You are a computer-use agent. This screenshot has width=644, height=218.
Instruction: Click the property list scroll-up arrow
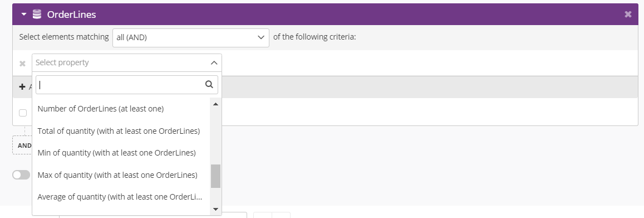click(215, 104)
